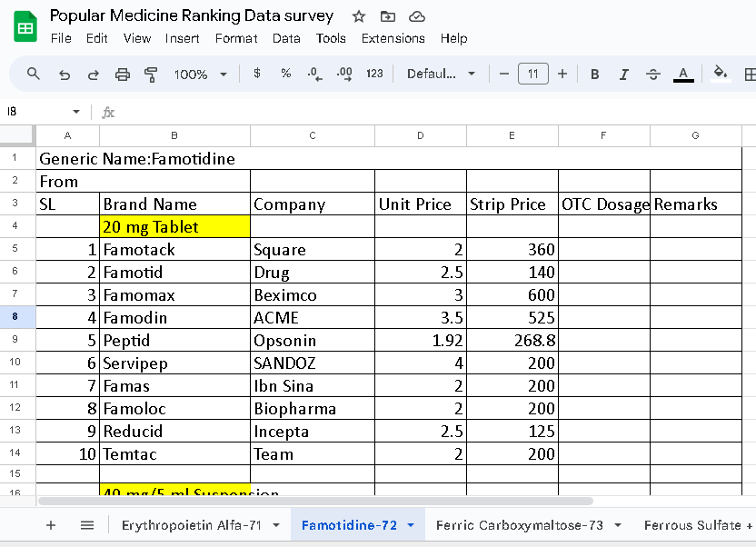This screenshot has width=756, height=547.
Task: Format as currency with dollar icon
Action: pos(257,74)
